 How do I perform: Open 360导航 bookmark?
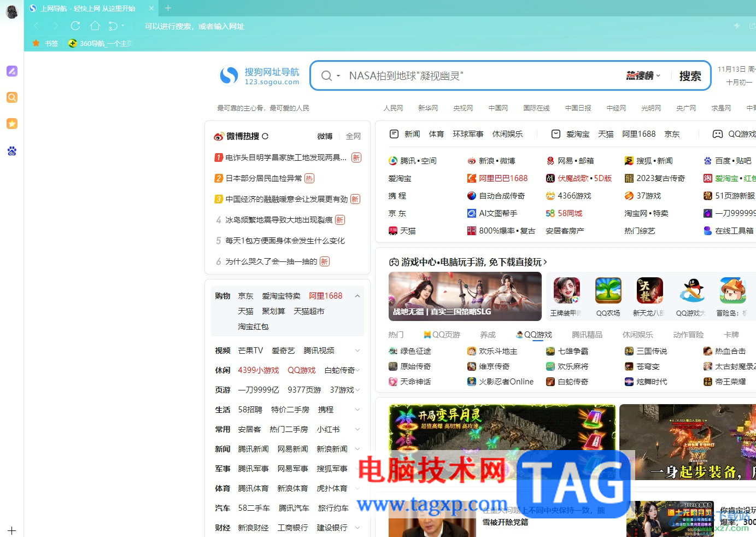click(100, 43)
